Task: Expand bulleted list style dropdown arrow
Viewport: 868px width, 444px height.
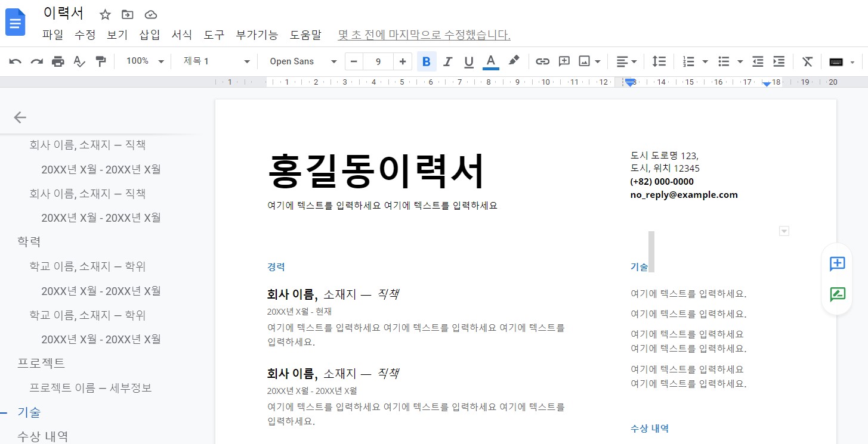Action: (740, 61)
